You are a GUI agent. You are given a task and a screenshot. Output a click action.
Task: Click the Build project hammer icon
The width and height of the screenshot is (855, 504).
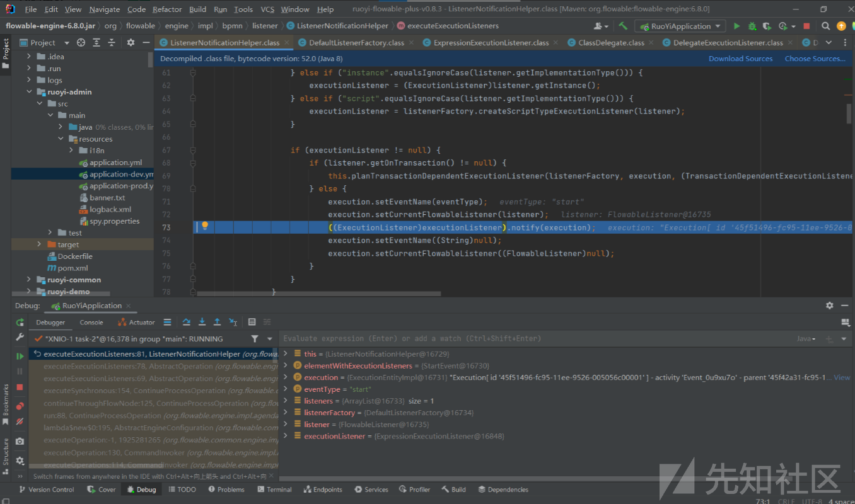(623, 26)
